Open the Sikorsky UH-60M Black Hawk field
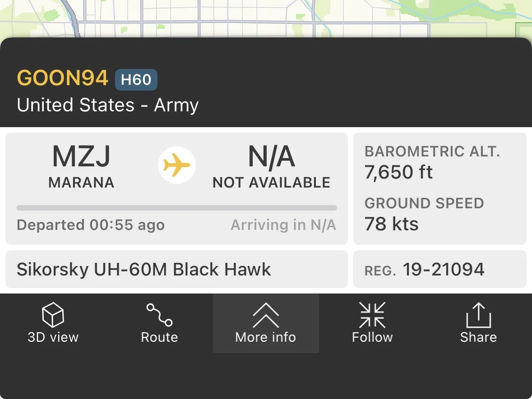This screenshot has height=399, width=532. (x=144, y=270)
